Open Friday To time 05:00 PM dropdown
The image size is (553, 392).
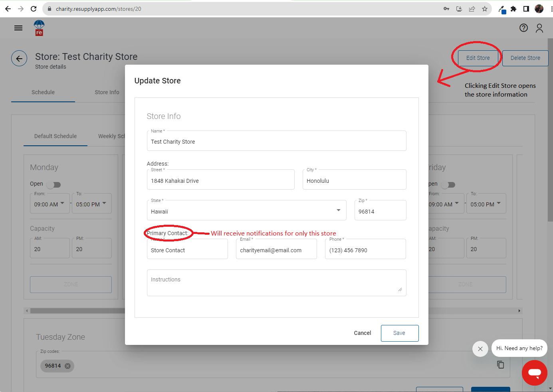point(486,204)
